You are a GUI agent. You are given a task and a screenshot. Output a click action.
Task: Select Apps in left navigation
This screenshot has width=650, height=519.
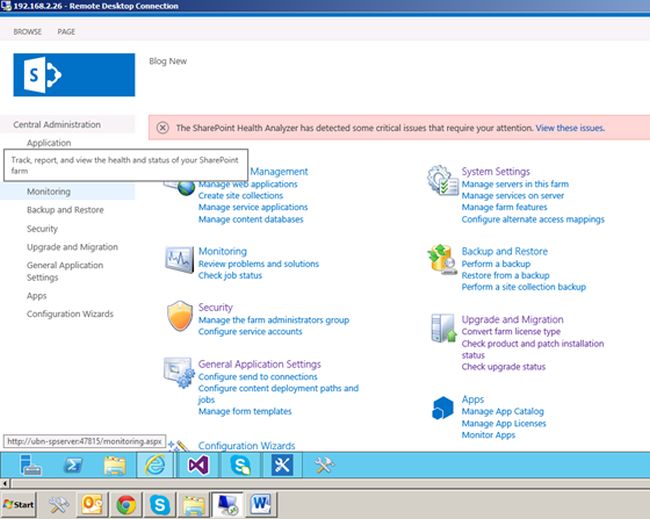(36, 296)
